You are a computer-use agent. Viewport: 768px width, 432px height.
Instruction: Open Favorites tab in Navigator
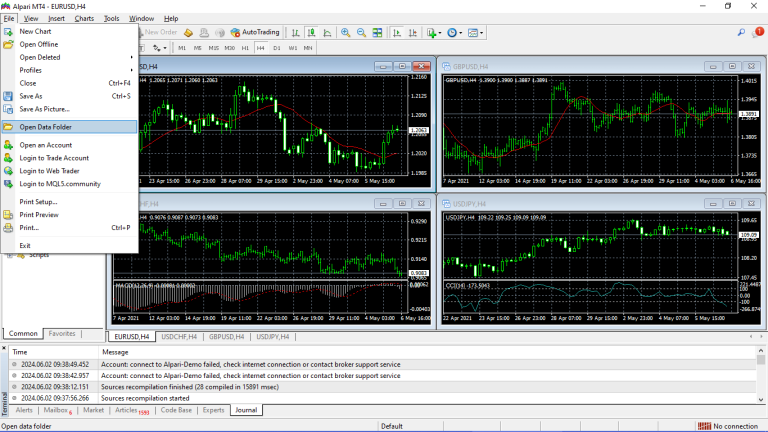tap(62, 334)
